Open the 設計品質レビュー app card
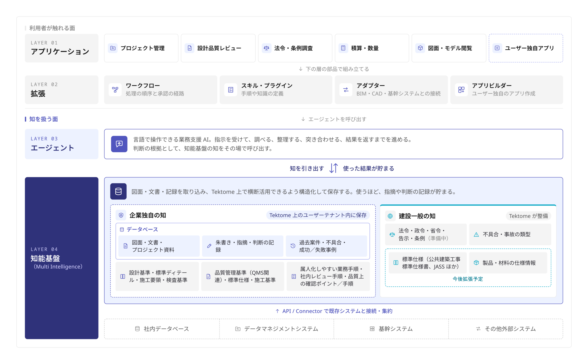The width and height of the screenshot is (588, 364). point(218,48)
